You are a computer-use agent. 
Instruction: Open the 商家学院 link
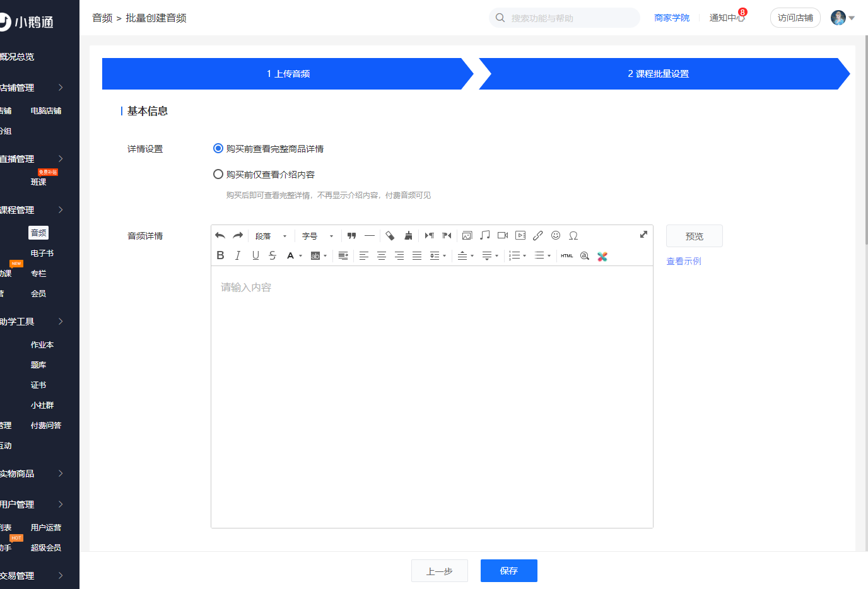(672, 18)
